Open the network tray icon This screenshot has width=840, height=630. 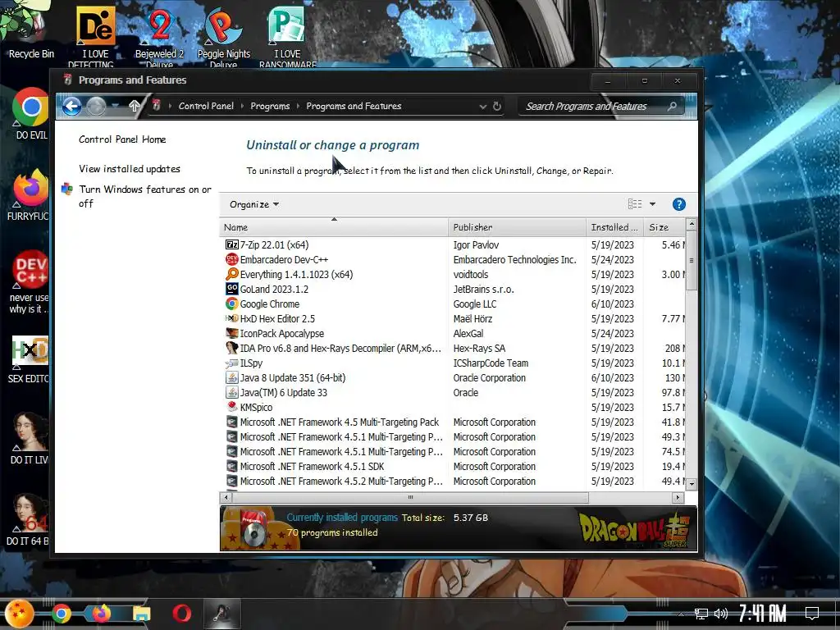coord(701,614)
